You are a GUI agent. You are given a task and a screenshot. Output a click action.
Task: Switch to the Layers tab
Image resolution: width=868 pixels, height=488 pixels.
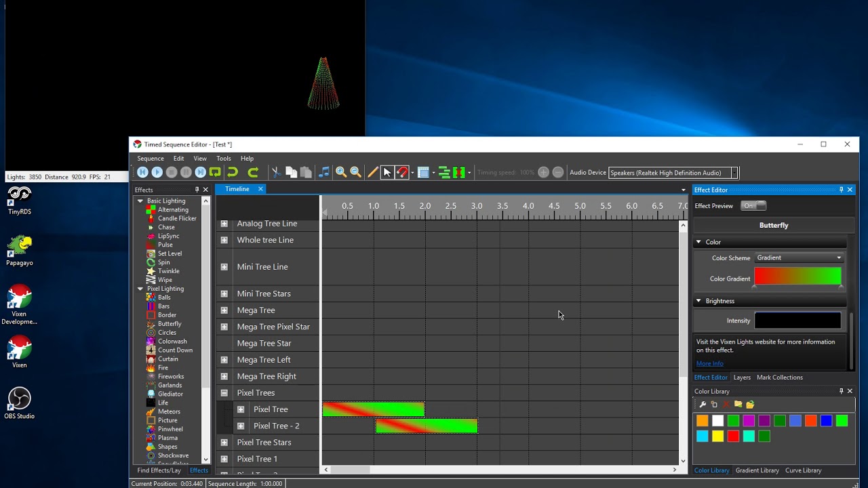(742, 378)
